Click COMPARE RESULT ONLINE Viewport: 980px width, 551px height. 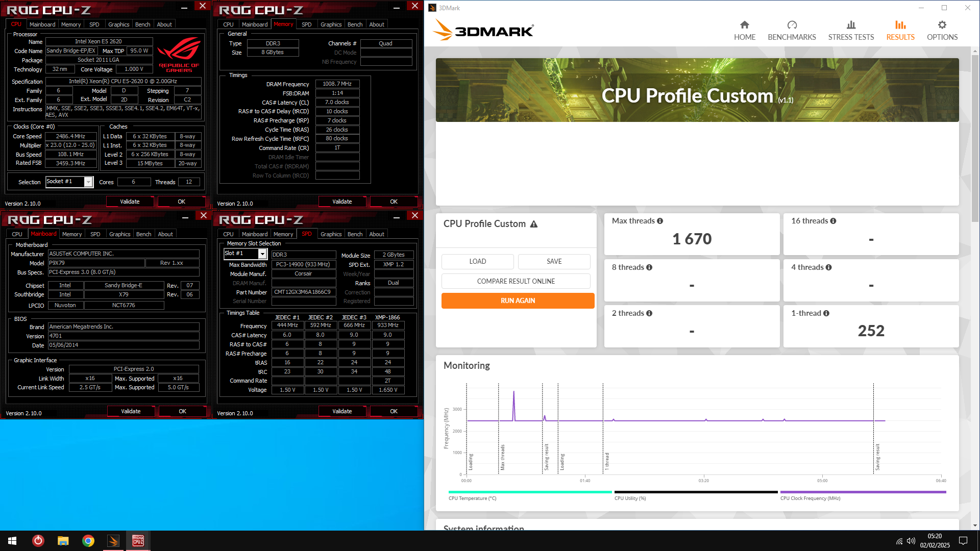pos(516,281)
